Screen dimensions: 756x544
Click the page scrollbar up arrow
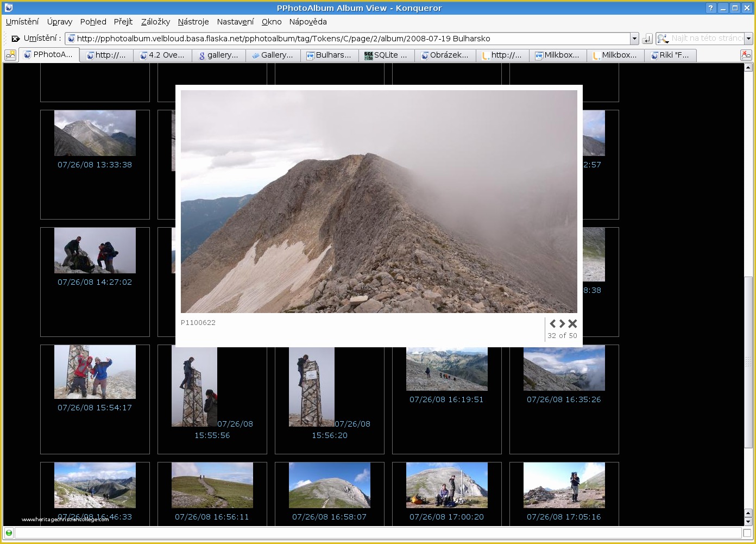tap(748, 68)
